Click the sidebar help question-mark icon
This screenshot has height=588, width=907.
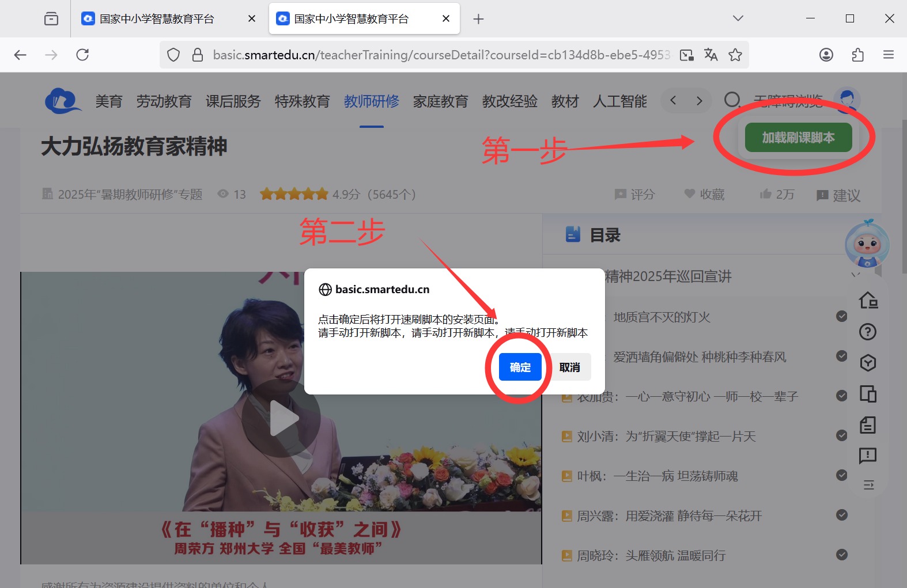pos(868,332)
